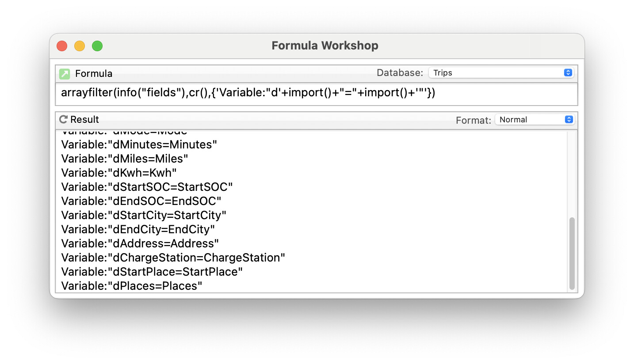Select the dKwh=Kwh result line

(x=119, y=173)
